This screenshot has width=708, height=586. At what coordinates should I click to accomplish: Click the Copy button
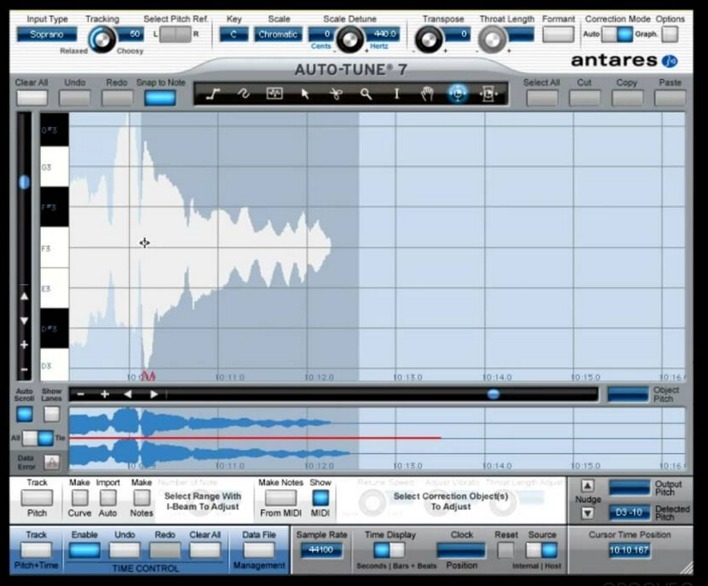[627, 98]
